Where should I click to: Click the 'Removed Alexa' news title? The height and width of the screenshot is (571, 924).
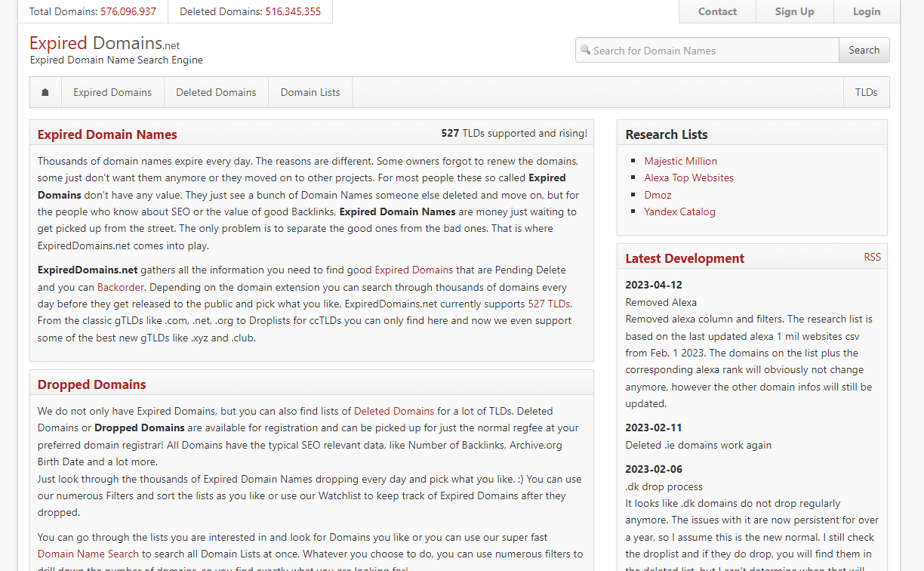tap(661, 302)
